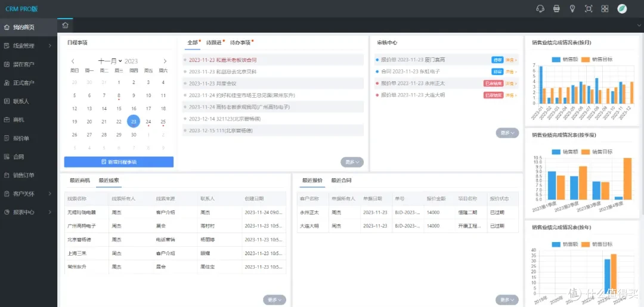Select day 15 in the calendar
This screenshot has height=307, width=644.
point(119,108)
